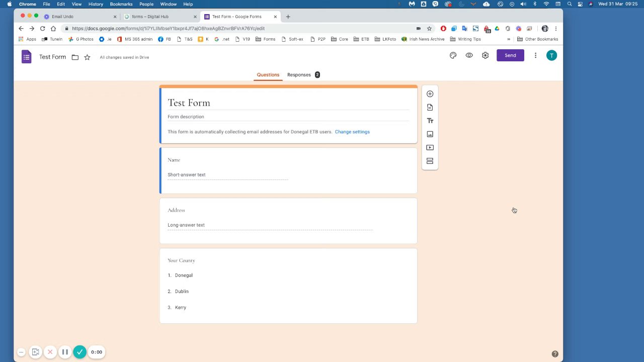Click the Import questions icon
This screenshot has height=362, width=644.
pyautogui.click(x=430, y=107)
